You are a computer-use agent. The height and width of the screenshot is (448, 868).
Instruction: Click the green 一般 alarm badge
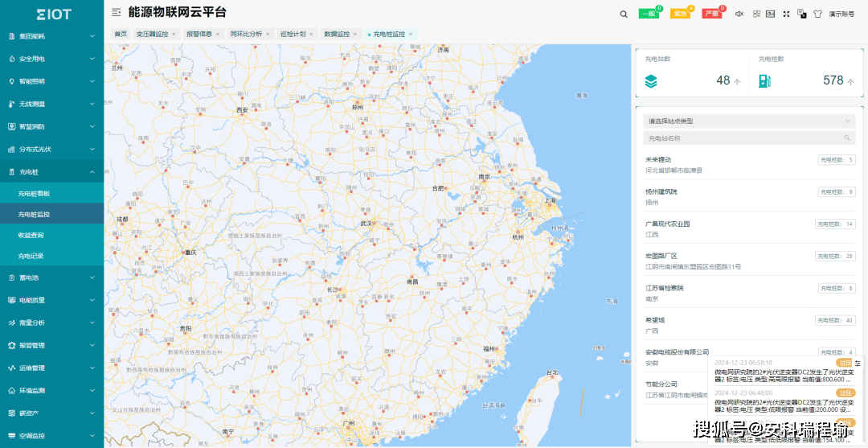pyautogui.click(x=649, y=14)
